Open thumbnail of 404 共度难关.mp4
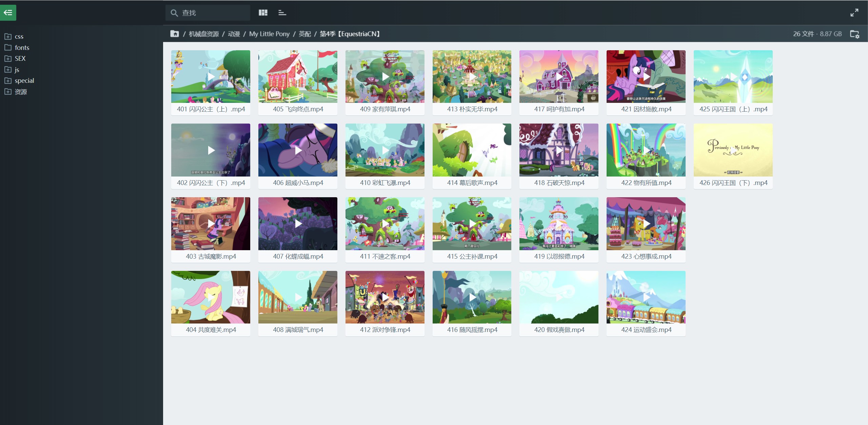The image size is (868, 425). [x=211, y=297]
